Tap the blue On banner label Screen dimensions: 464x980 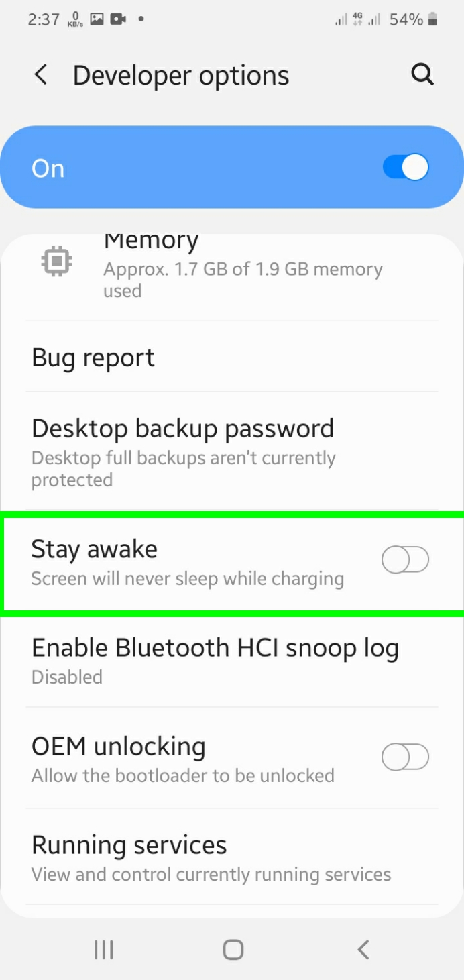tap(48, 168)
